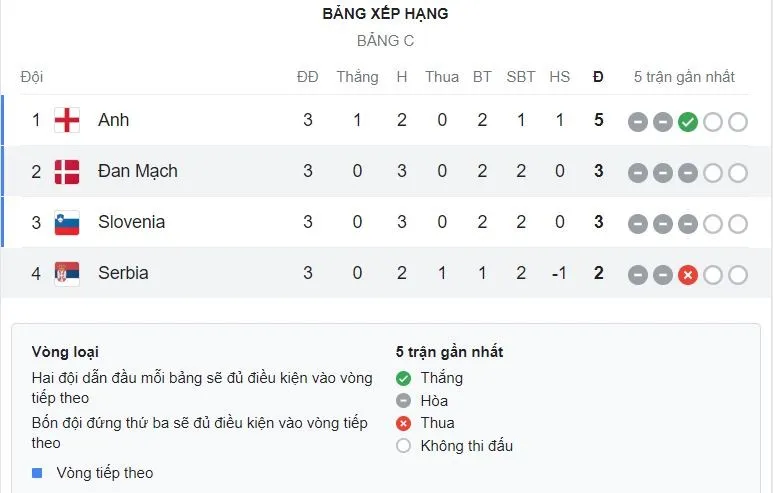
Task: Click the Thắng column header
Action: 357,77
